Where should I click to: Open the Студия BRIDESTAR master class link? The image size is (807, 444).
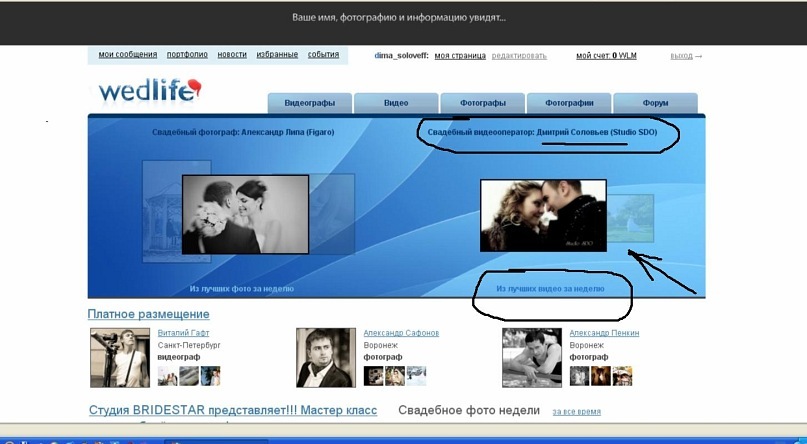point(232,410)
